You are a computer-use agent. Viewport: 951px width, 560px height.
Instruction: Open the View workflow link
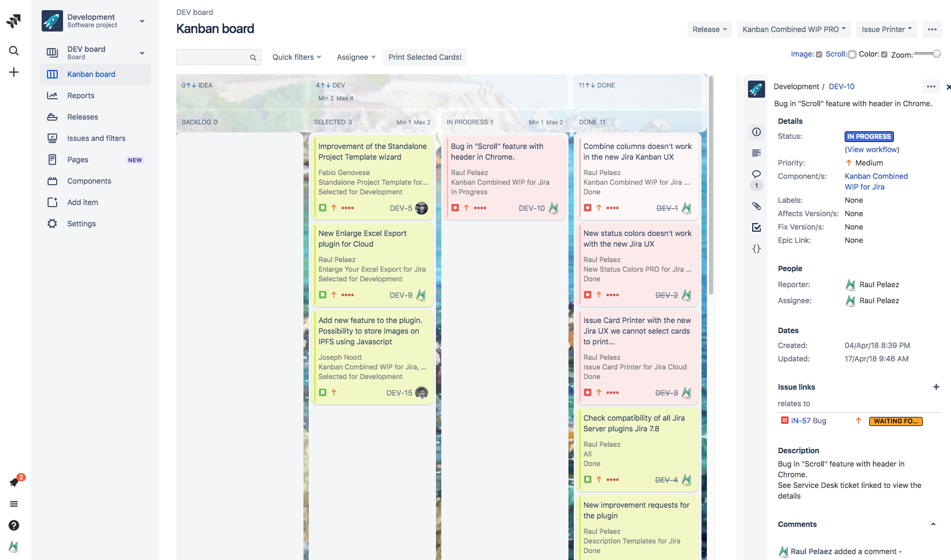click(x=872, y=149)
